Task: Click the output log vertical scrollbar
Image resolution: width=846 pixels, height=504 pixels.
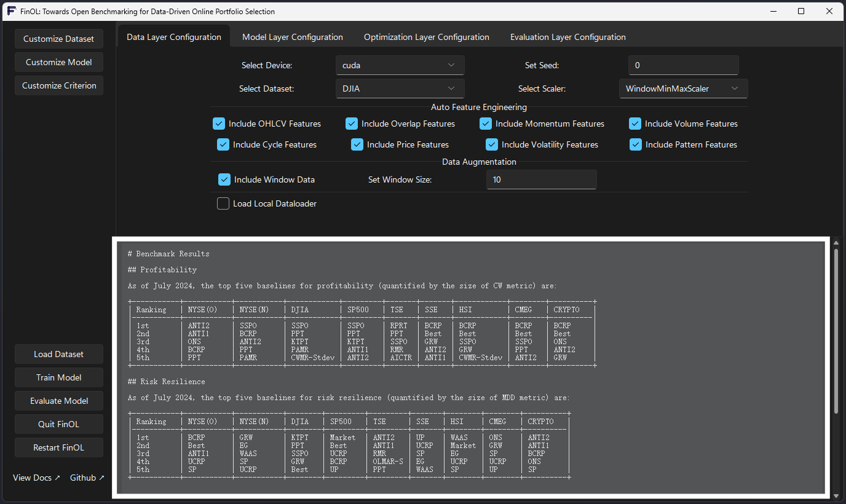Action: [836, 331]
